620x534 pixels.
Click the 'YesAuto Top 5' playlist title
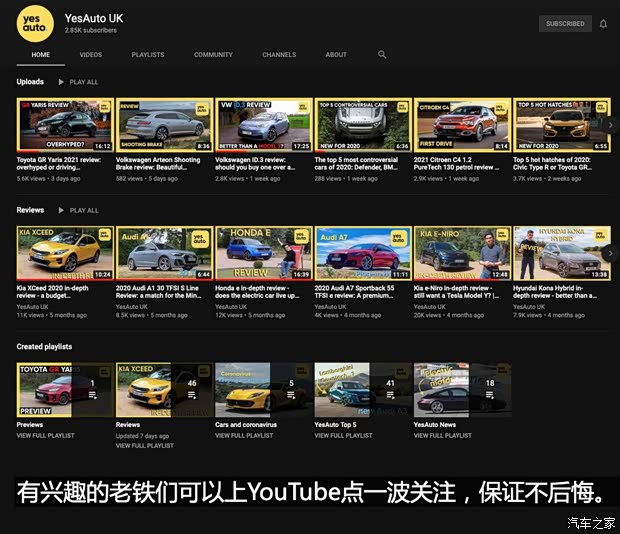point(335,425)
